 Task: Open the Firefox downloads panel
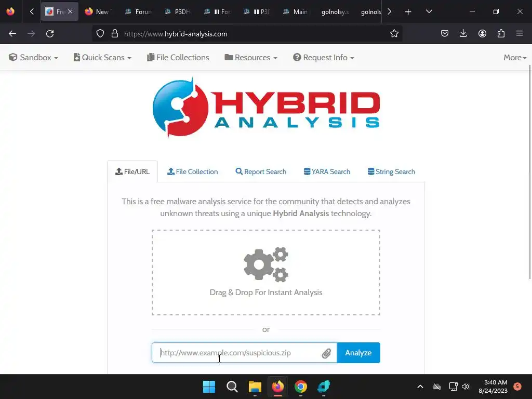(x=463, y=34)
